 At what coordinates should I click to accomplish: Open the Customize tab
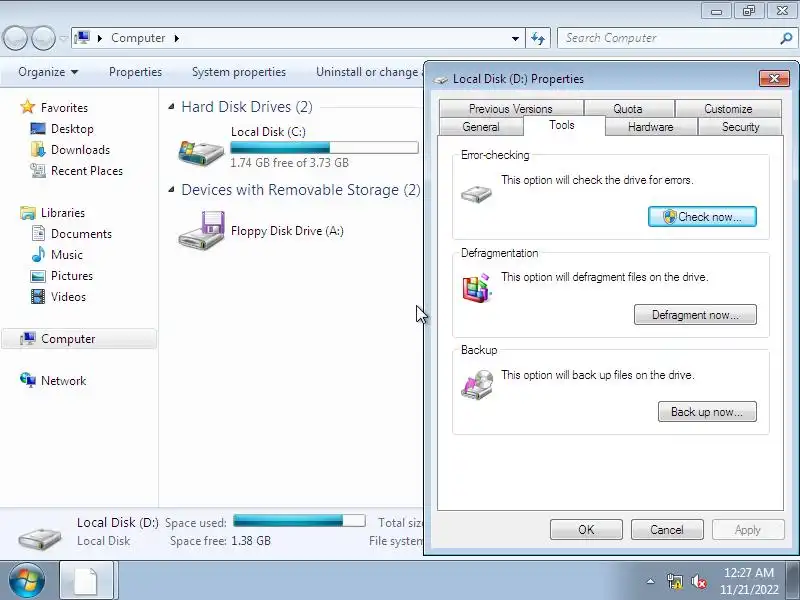point(728,109)
